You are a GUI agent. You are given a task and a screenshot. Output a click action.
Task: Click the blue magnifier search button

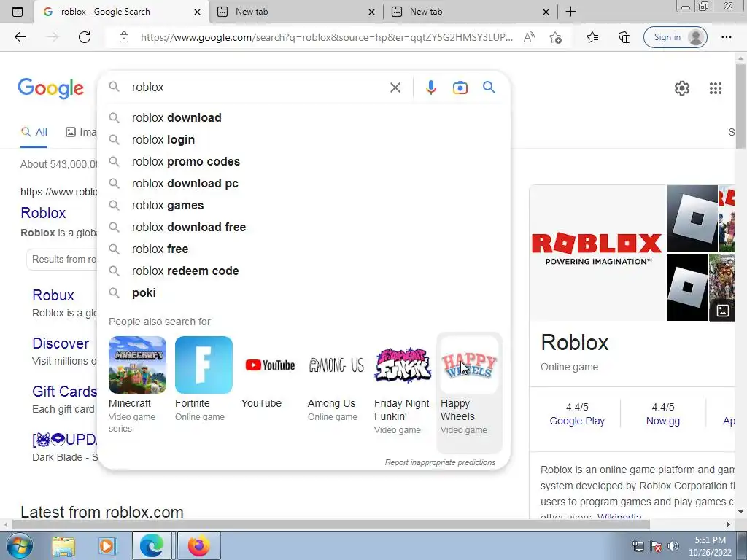coord(489,87)
